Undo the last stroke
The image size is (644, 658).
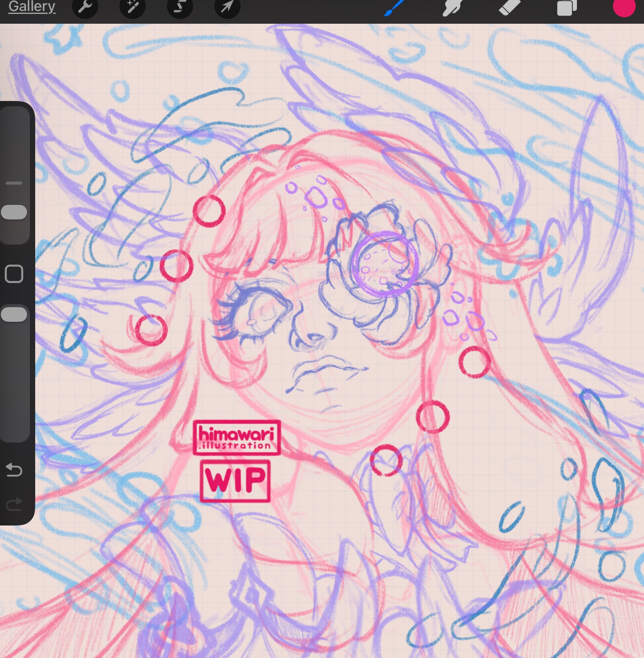tap(14, 470)
